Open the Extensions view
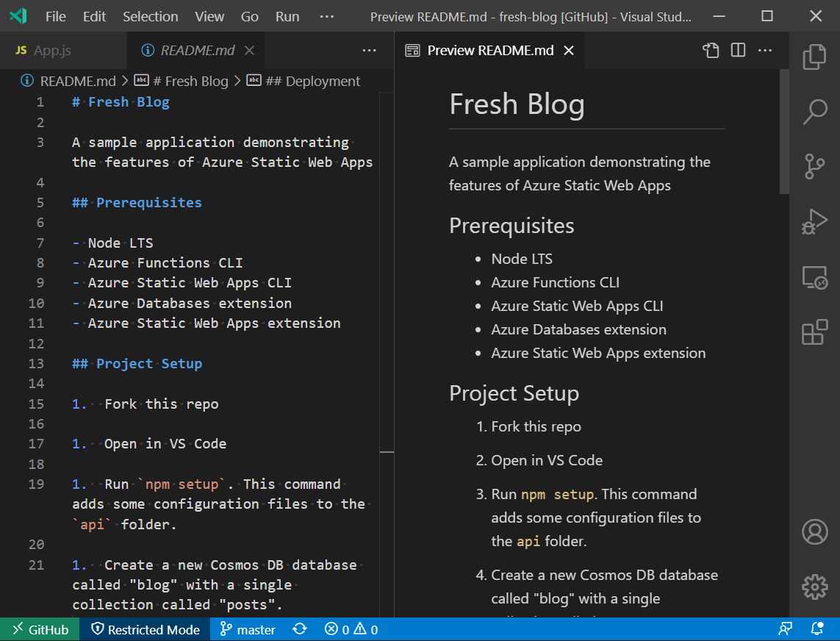 814,332
